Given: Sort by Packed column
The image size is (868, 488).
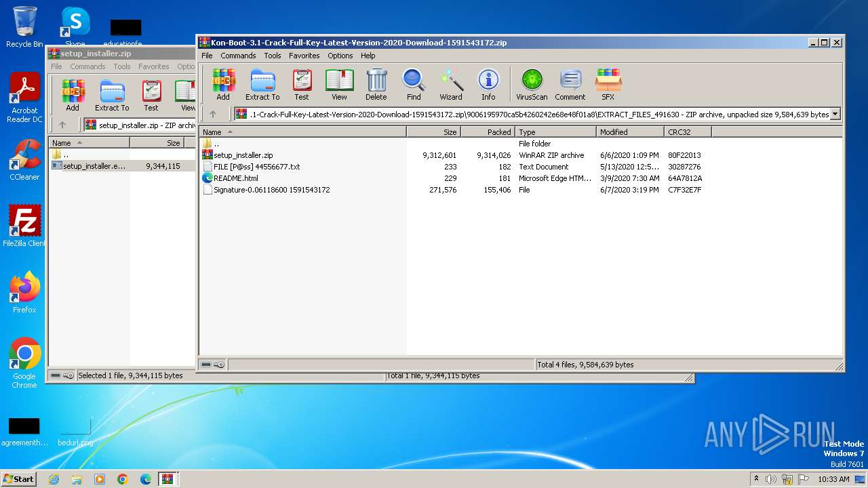Looking at the screenshot, I should (x=488, y=132).
